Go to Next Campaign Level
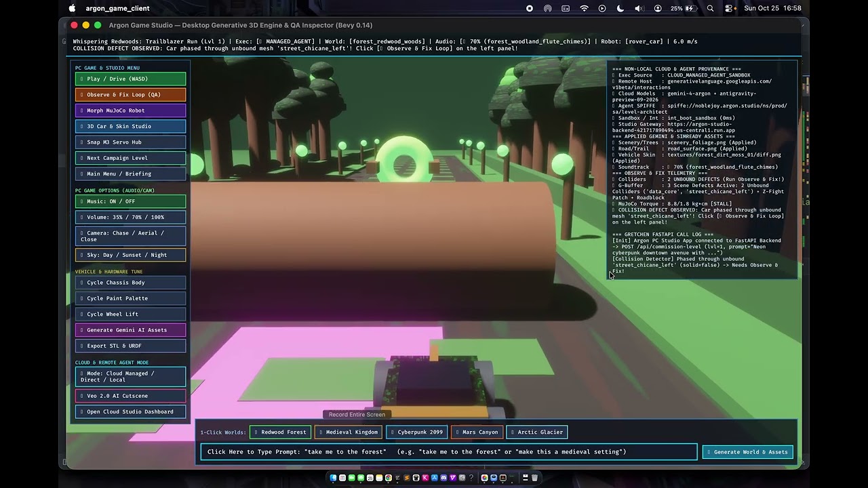Viewport: 868px width, 488px height. pyautogui.click(x=130, y=158)
